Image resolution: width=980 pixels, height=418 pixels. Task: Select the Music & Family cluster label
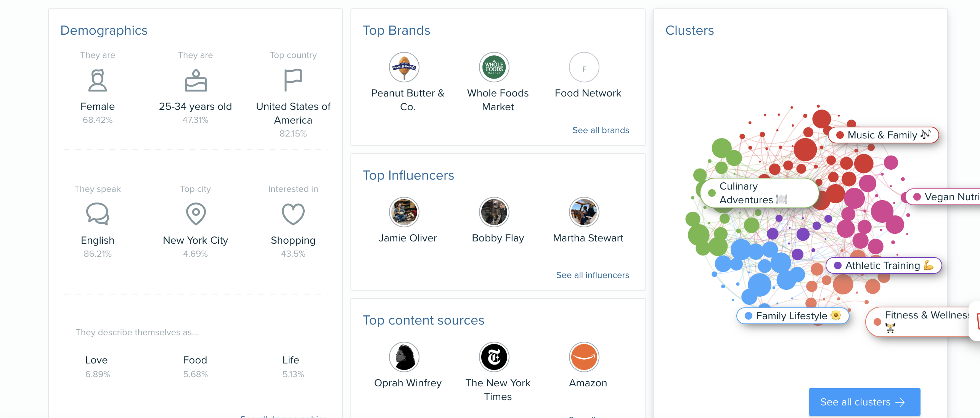[883, 135]
